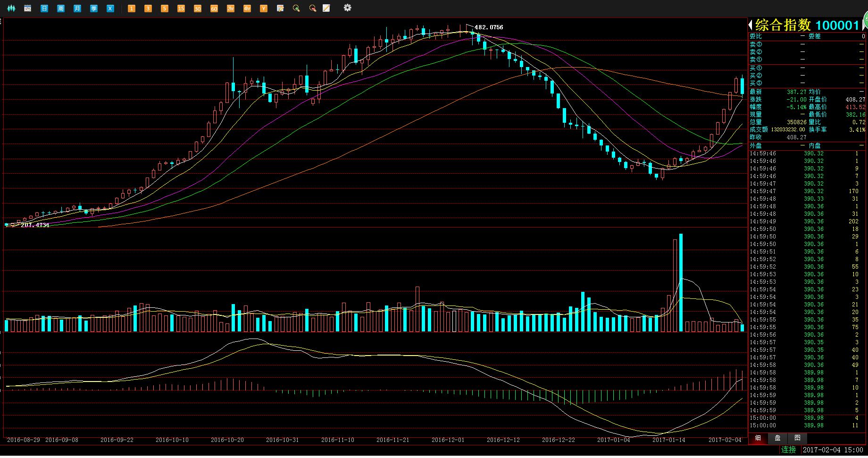Select the orange Y period button
The image size is (868, 458).
[264, 8]
